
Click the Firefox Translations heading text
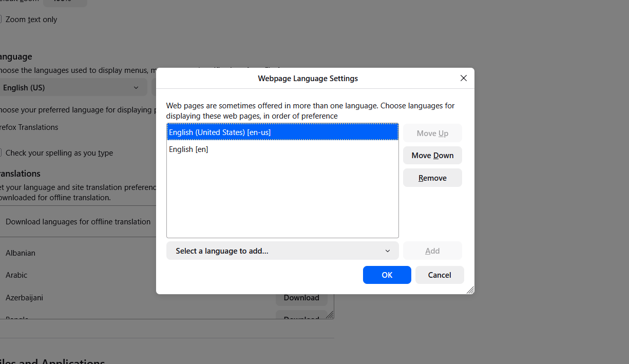click(x=29, y=127)
